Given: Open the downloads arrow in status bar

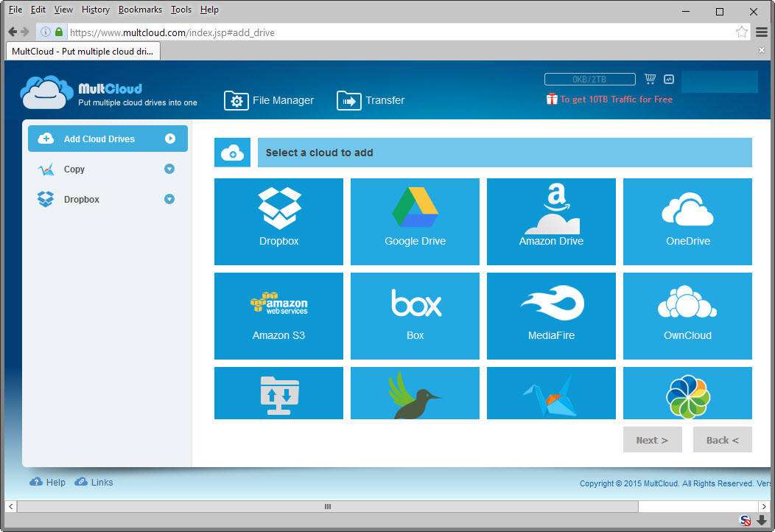Looking at the screenshot, I should [x=762, y=520].
